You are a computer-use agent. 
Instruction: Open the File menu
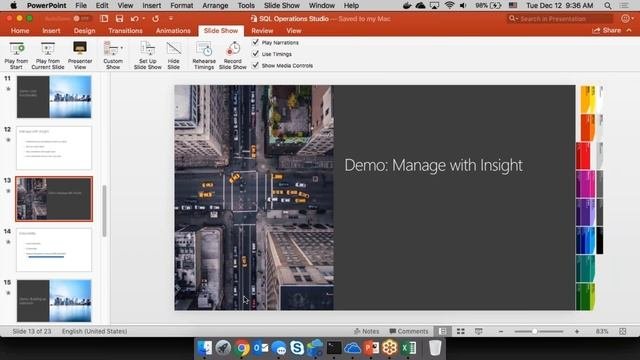[81, 6]
